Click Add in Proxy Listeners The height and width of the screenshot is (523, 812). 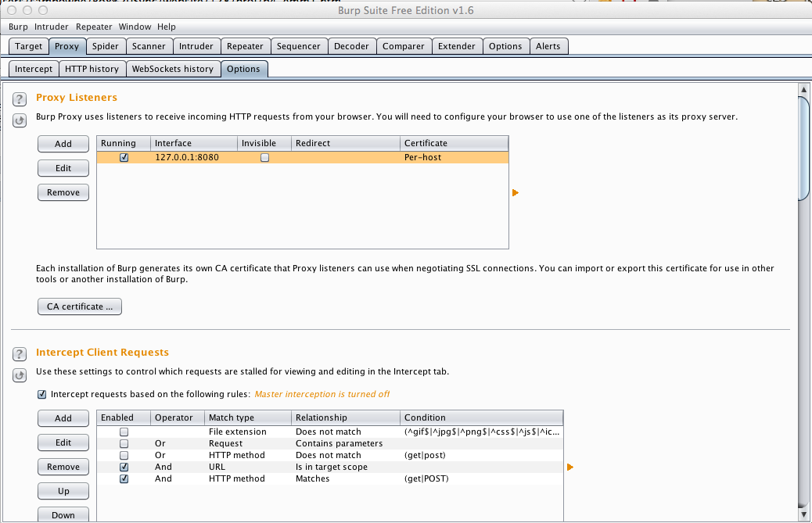(63, 144)
